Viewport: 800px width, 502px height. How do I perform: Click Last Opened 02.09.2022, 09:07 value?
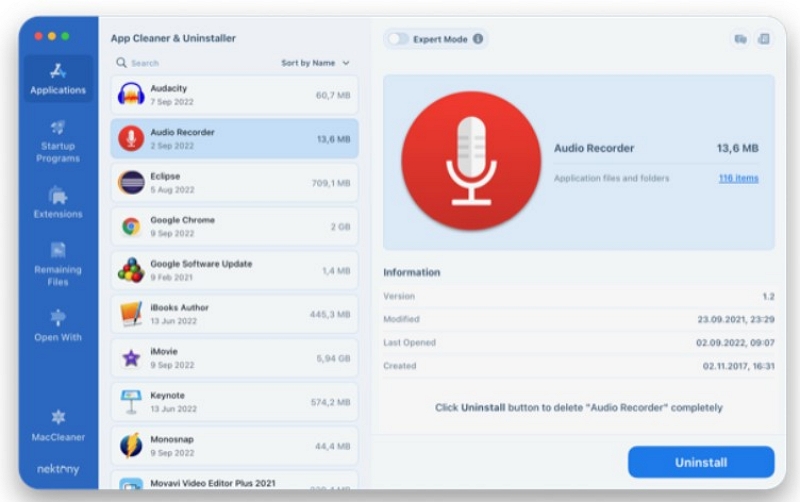[x=735, y=343]
